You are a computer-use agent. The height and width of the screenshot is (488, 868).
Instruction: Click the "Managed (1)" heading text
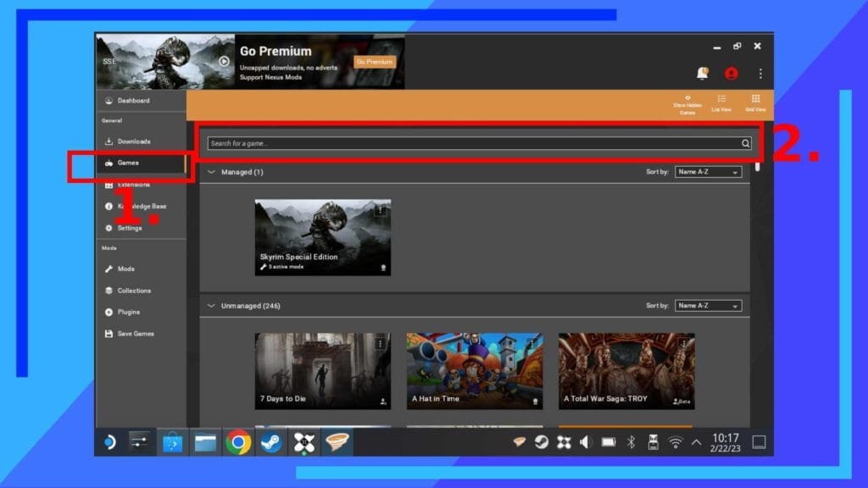pyautogui.click(x=242, y=172)
